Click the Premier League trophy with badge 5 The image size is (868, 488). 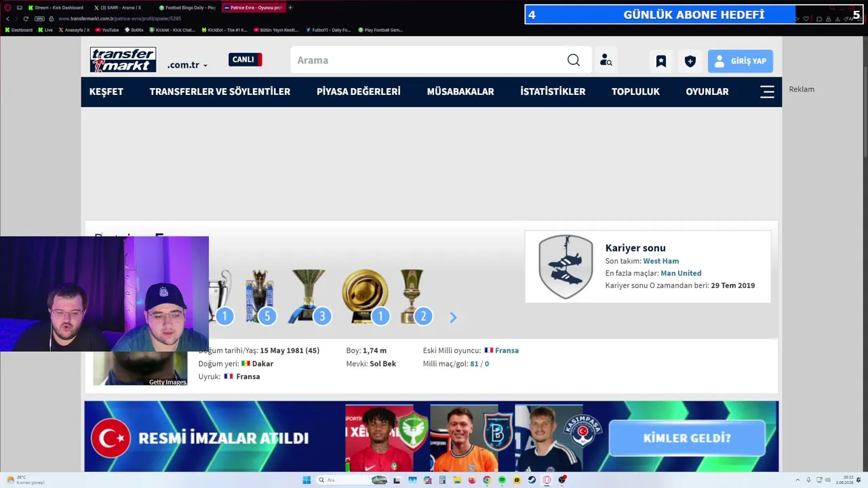(260, 296)
